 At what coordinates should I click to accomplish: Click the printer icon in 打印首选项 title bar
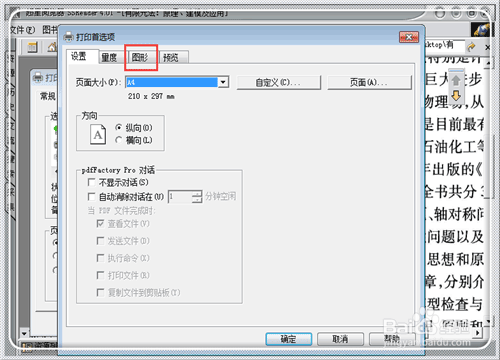coord(69,37)
